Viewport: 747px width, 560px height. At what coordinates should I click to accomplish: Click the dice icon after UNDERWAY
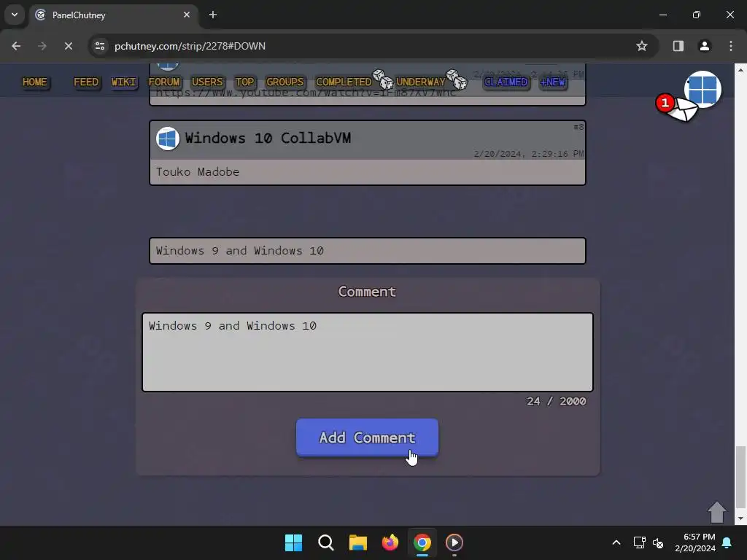tap(457, 79)
